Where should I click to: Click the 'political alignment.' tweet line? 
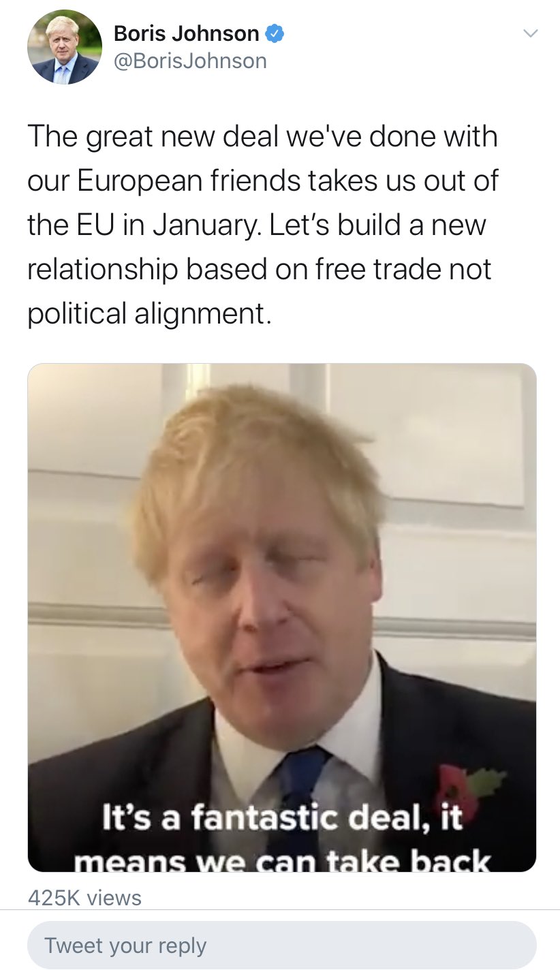point(149,314)
